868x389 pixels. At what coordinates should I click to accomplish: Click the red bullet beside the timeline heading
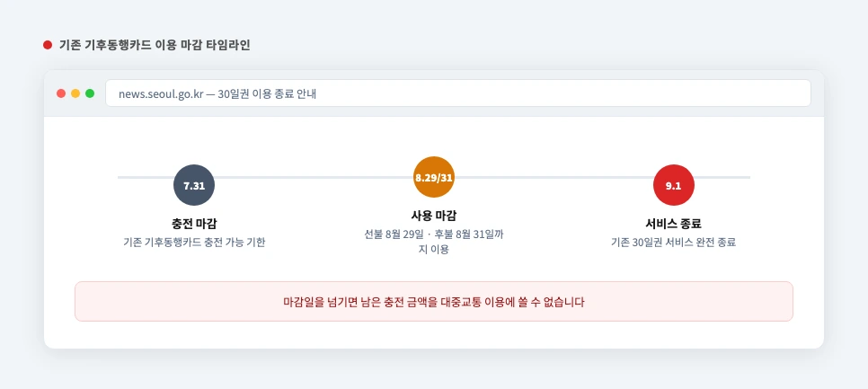coord(48,46)
